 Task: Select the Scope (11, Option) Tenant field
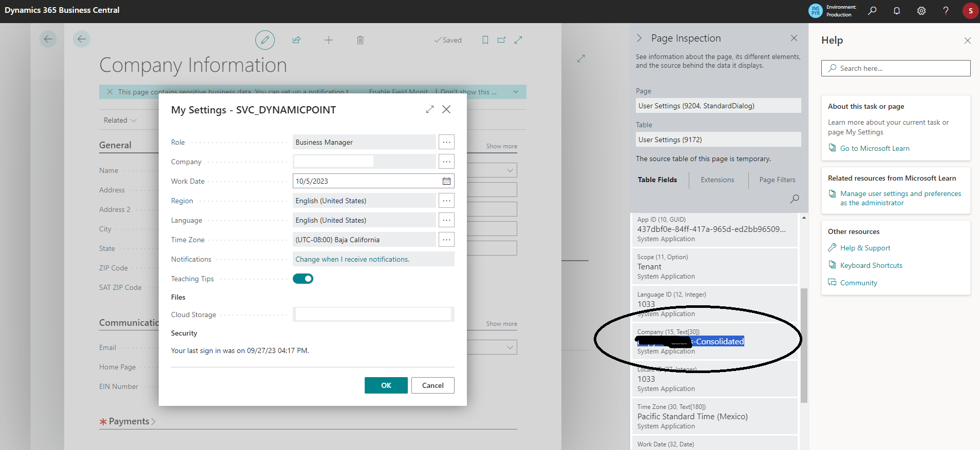point(714,267)
